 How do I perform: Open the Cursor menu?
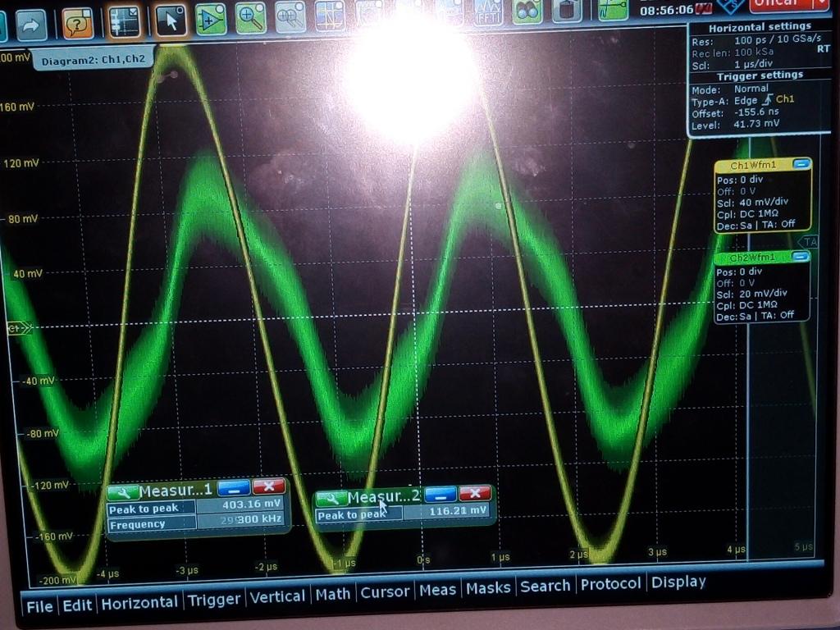[x=385, y=591]
